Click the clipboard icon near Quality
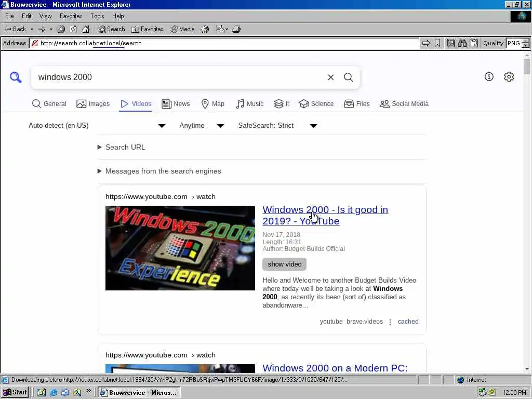Screen dimensions: 532x399 474,43
